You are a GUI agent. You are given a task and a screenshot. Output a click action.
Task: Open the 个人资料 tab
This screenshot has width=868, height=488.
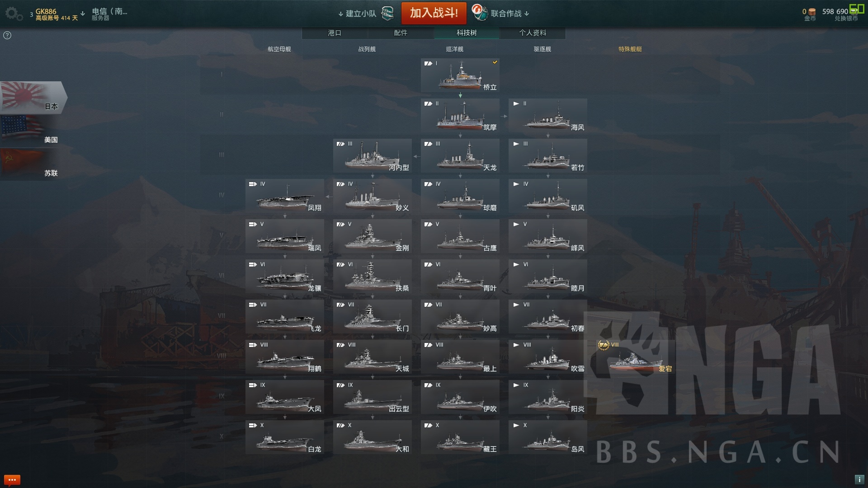tap(533, 33)
